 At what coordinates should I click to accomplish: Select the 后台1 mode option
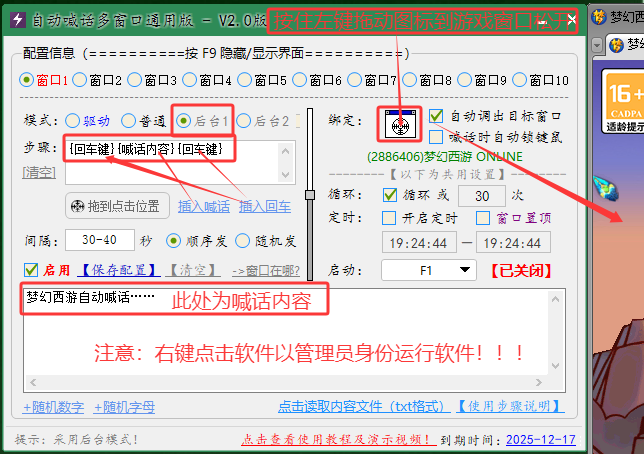pyautogui.click(x=183, y=120)
